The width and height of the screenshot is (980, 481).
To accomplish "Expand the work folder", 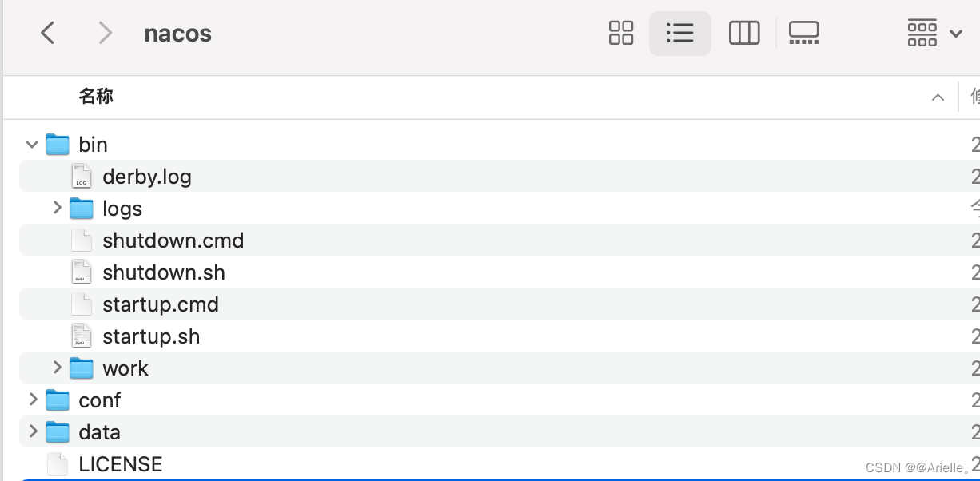I will click(x=57, y=368).
